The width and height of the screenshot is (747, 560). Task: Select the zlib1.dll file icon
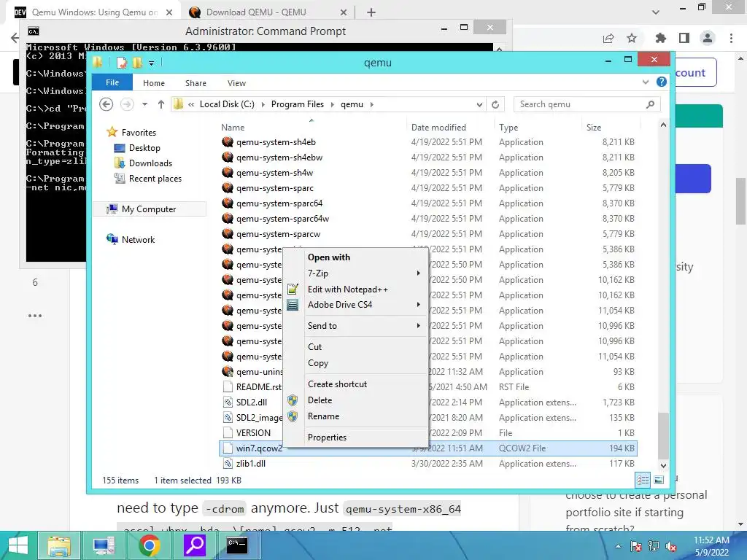[228, 463]
